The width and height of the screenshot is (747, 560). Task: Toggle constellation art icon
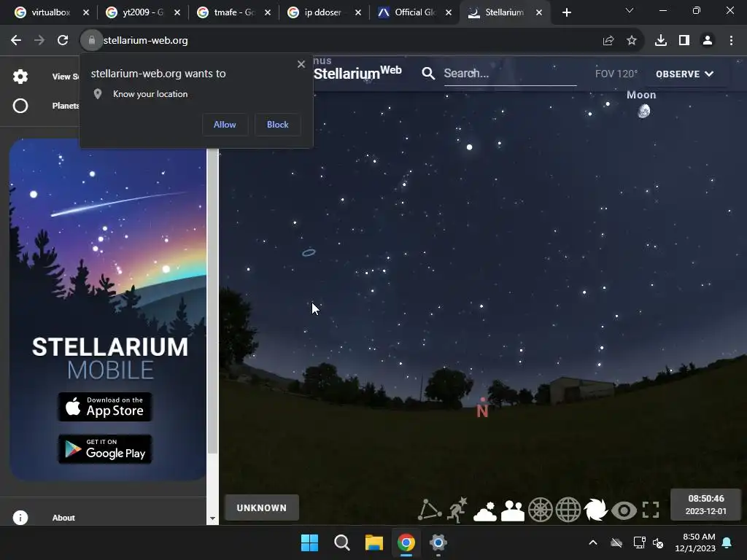457,510
